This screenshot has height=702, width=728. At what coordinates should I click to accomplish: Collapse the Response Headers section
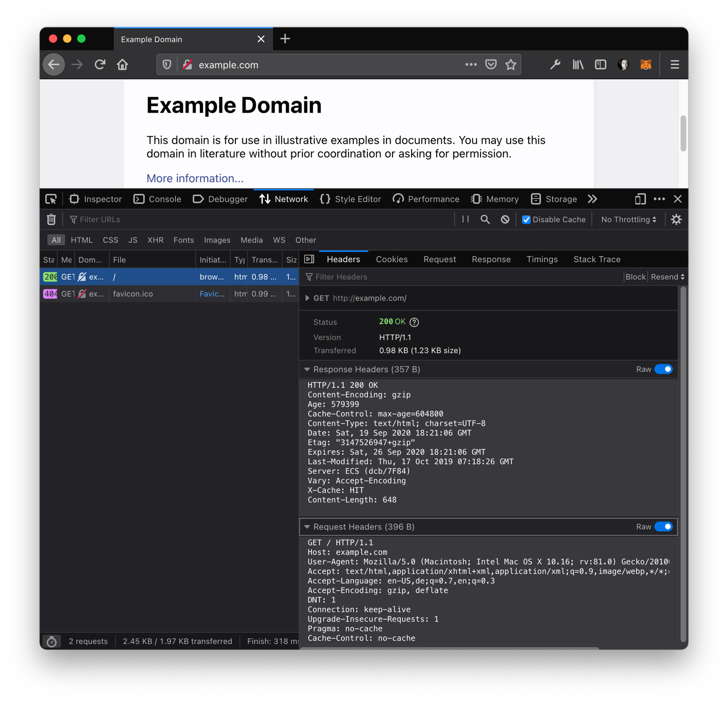click(307, 369)
